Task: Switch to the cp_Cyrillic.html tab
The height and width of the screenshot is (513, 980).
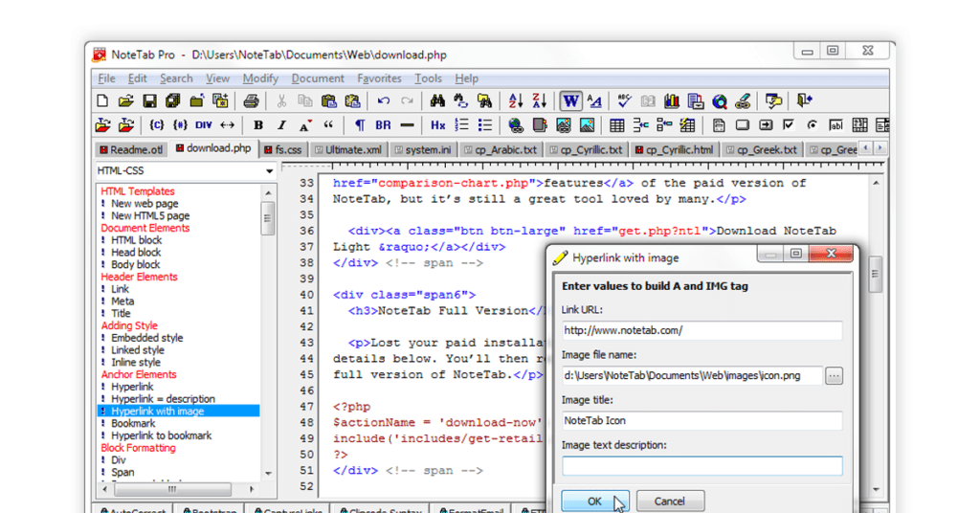Action: [x=674, y=150]
